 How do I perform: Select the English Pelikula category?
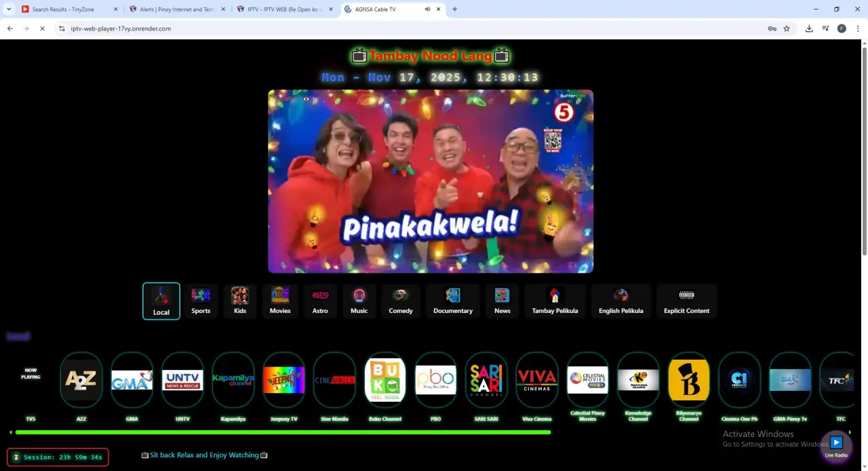pyautogui.click(x=621, y=301)
